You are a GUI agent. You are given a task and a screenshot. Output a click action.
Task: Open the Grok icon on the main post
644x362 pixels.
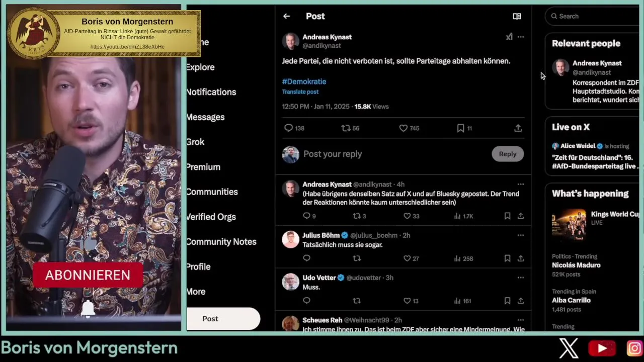(x=509, y=37)
